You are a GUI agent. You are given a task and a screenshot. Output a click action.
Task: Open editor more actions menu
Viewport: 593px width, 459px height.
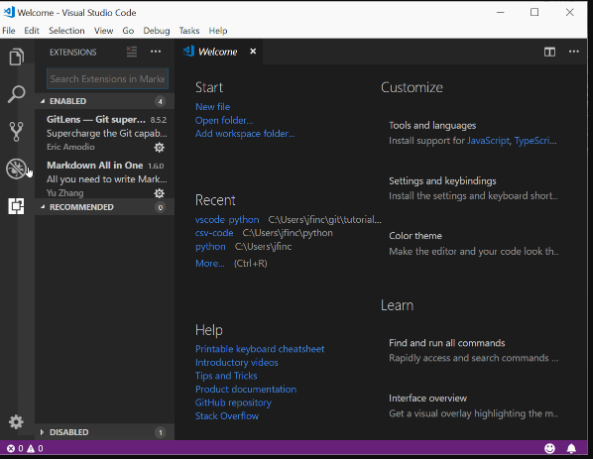574,51
